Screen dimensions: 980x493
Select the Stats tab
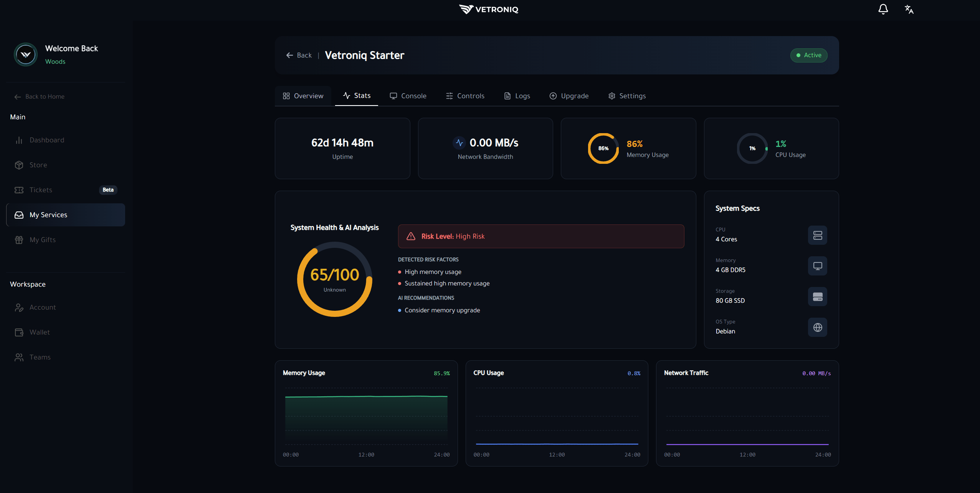click(x=357, y=96)
